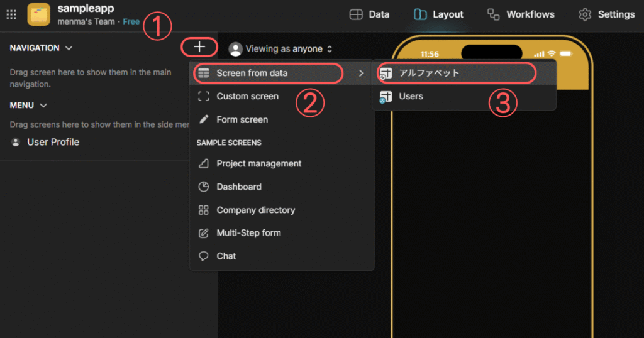Image resolution: width=644 pixels, height=338 pixels.
Task: Click the Workflows flow icon
Action: (x=493, y=14)
